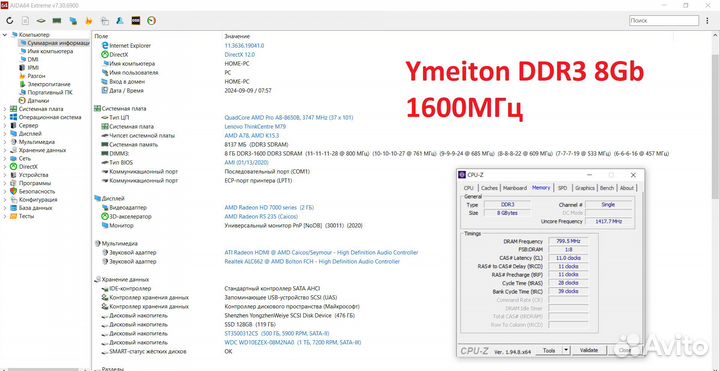Open the AMD A78, AMD K15.3 chipset link
The height and width of the screenshot is (371, 720).
[251, 135]
